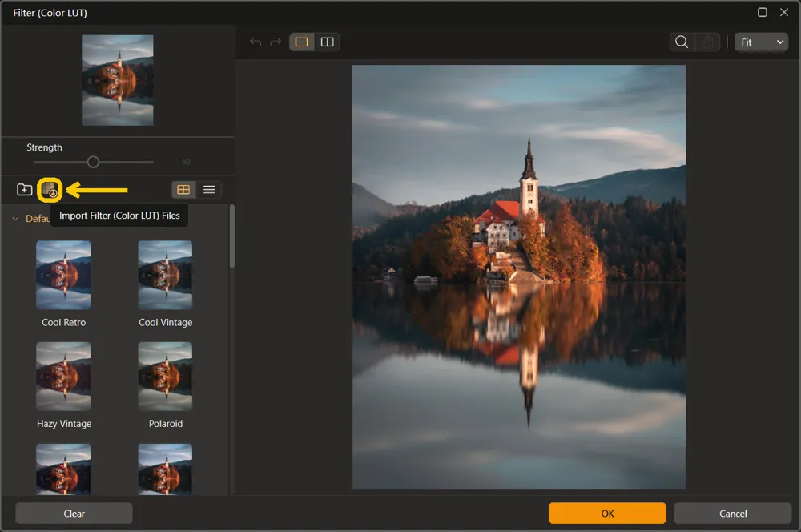Apply the Cool Vintage filter thumbnail
Image resolution: width=801 pixels, height=532 pixels.
pyautogui.click(x=165, y=275)
